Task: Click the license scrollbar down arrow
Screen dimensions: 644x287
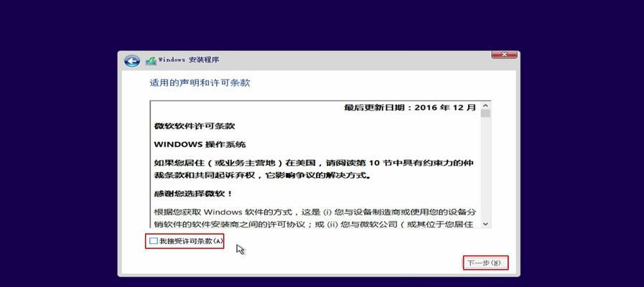Action: click(485, 224)
